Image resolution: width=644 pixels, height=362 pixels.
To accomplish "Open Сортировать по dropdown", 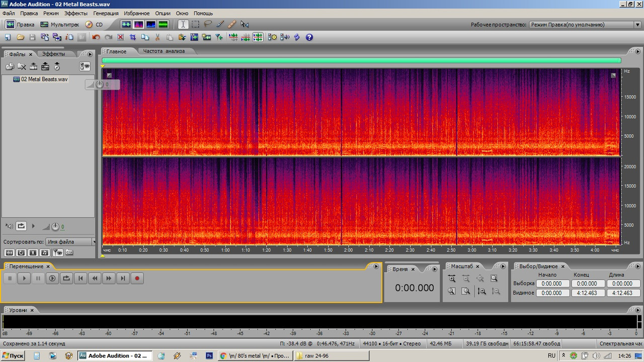I will (70, 242).
